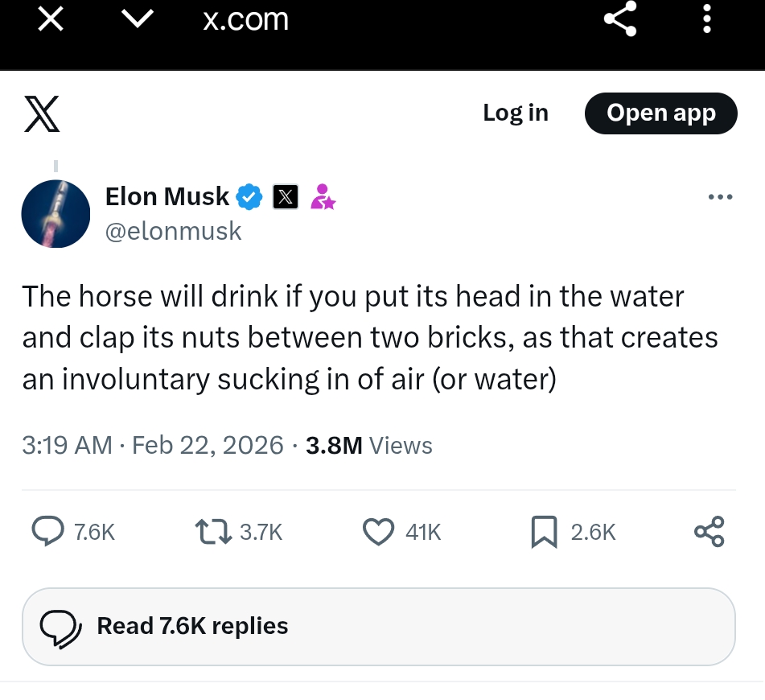Tap the pink subscriber star badge

coord(323,196)
